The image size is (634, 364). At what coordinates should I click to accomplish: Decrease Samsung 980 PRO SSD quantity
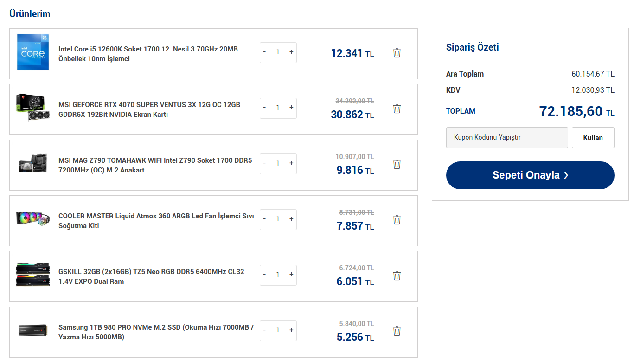coord(264,330)
